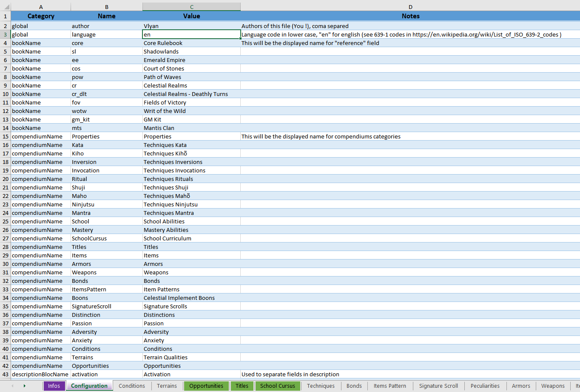Select the Armors sheet tab
This screenshot has height=392, width=580.
coord(521,386)
